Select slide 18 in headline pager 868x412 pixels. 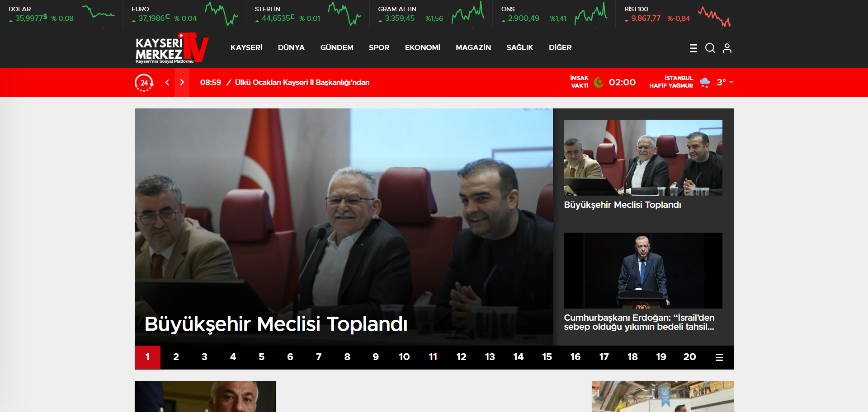[x=632, y=357]
